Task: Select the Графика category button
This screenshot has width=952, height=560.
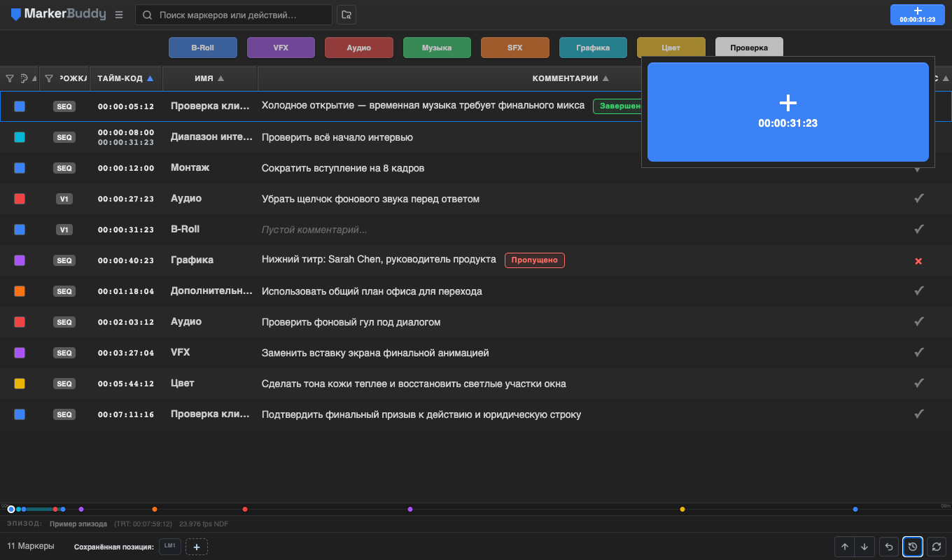Action: pos(593,48)
